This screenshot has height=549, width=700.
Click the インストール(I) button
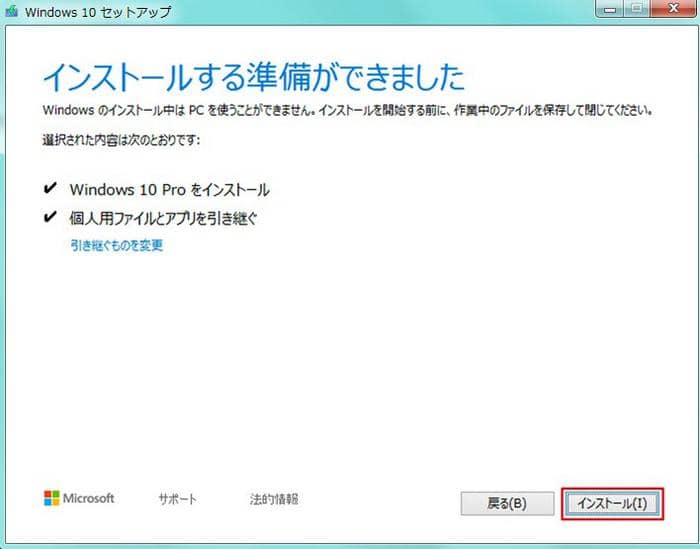612,503
